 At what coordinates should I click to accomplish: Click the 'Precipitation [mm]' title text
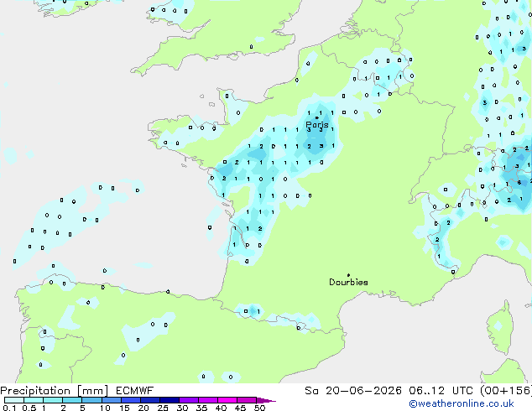[x=55, y=391]
